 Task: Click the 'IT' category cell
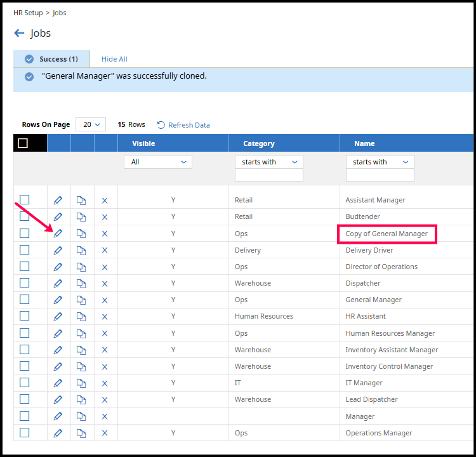[x=238, y=383]
